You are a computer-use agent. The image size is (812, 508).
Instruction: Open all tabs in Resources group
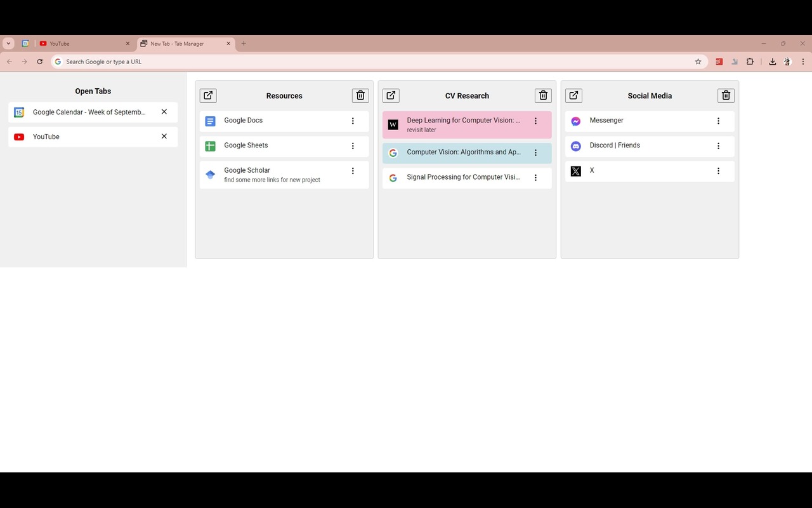208,95
